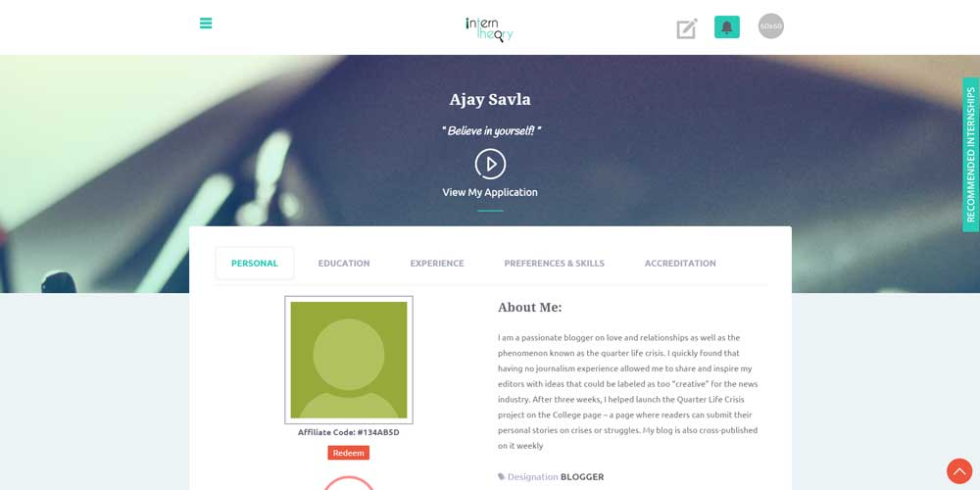Click the tag icon beside Designation

pyautogui.click(x=501, y=477)
